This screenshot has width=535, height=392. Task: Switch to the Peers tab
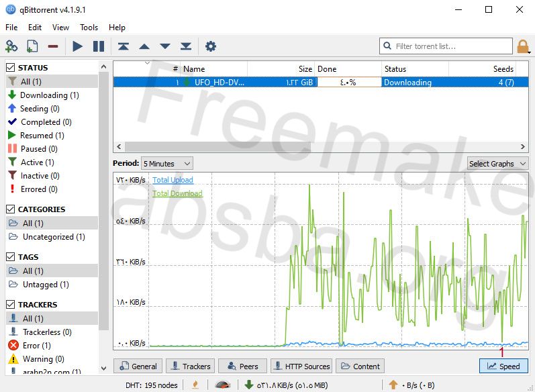coord(242,366)
